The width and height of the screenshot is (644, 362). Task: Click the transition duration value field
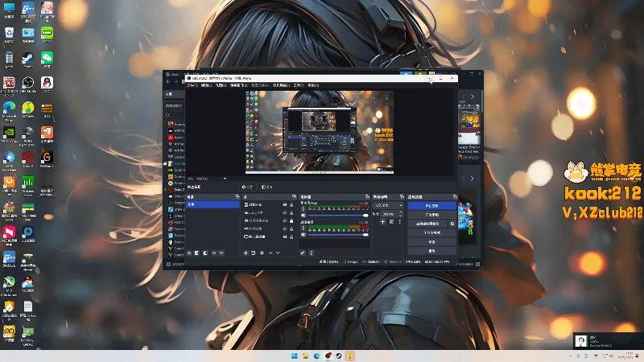point(388,214)
